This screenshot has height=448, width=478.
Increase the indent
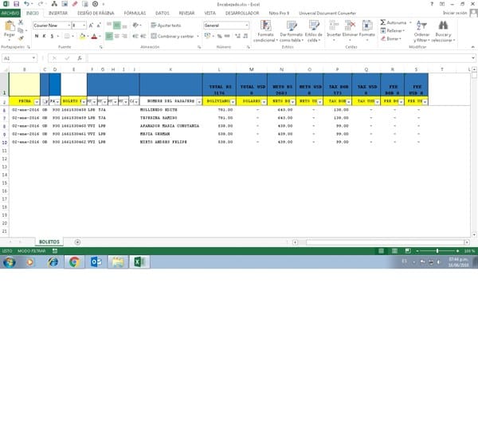[x=143, y=37]
